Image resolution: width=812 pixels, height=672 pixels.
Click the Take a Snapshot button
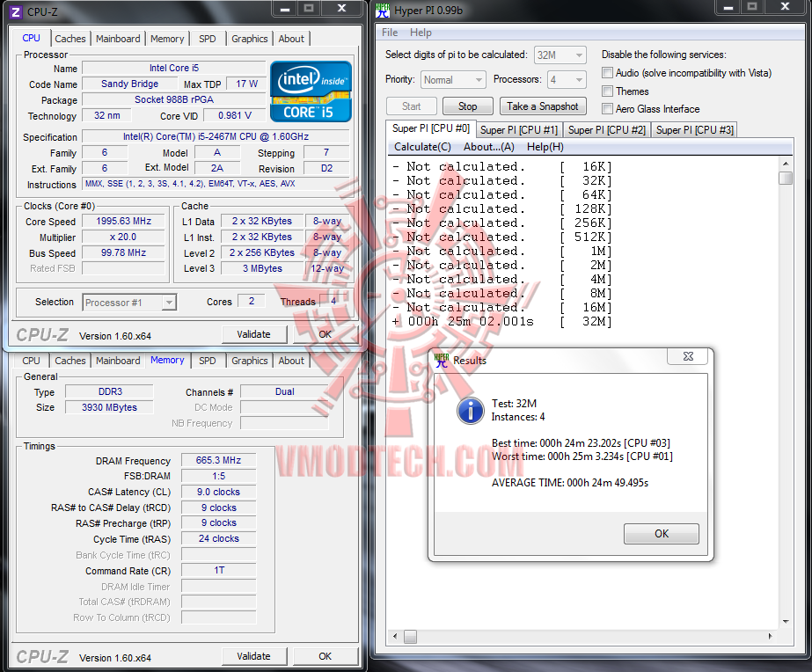[543, 106]
